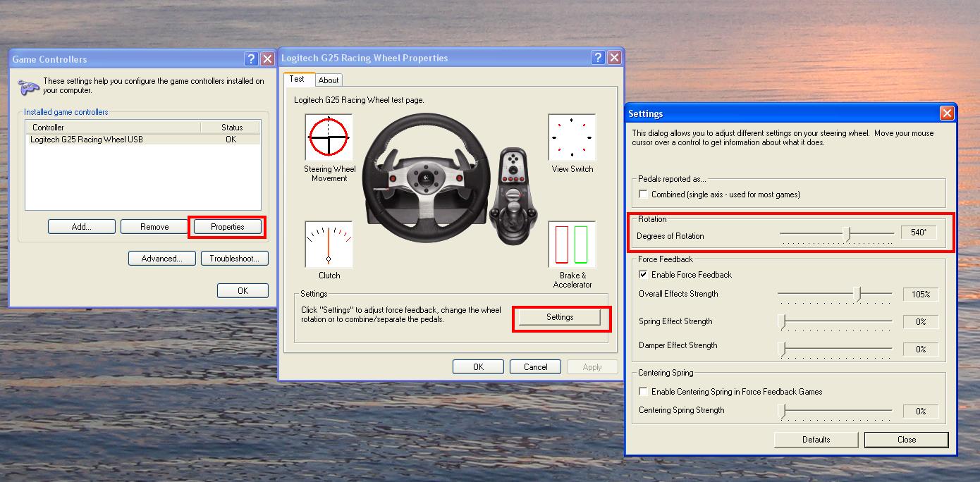Toggle the Enable Force Feedback checkbox

(643, 274)
